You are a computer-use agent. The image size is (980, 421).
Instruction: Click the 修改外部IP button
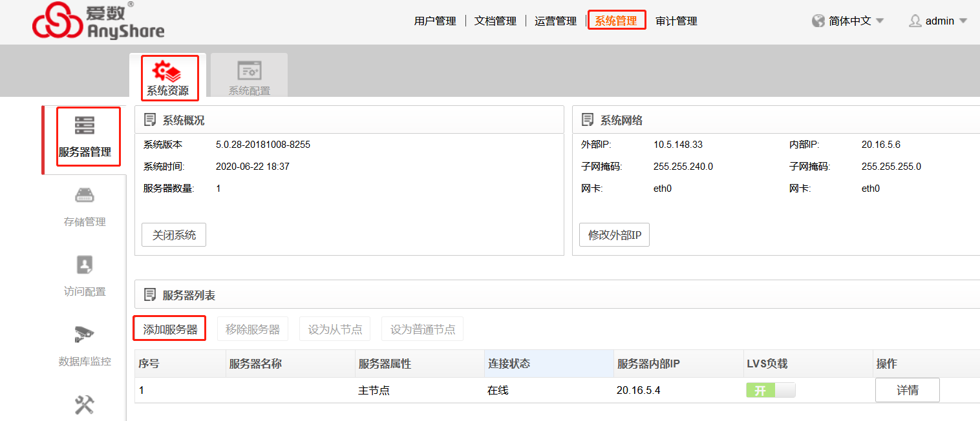[614, 235]
